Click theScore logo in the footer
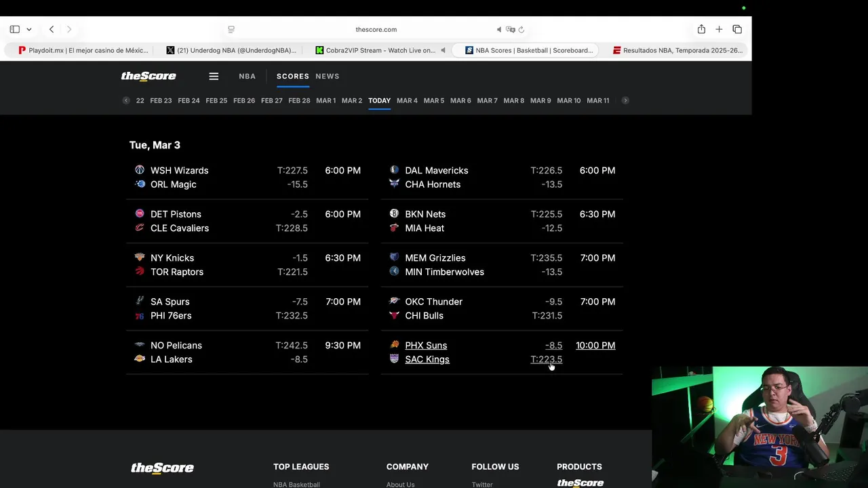Viewport: 868px width, 488px height. [x=162, y=468]
